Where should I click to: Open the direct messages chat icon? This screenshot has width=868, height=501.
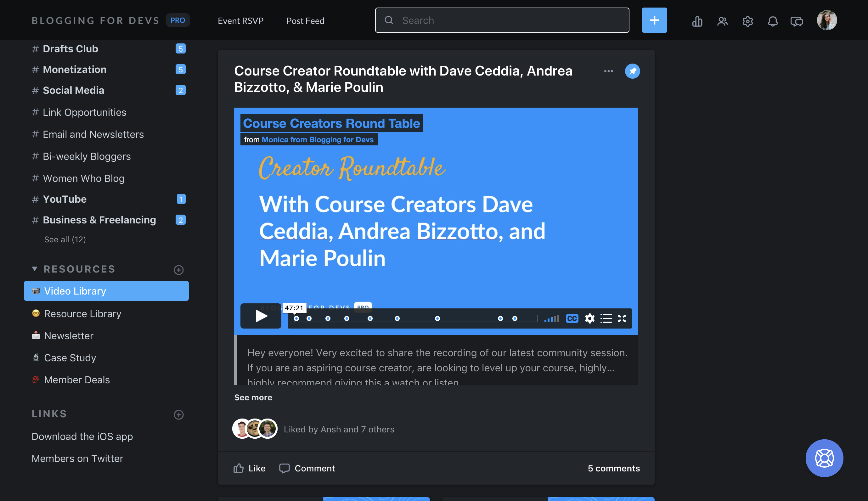pos(797,21)
